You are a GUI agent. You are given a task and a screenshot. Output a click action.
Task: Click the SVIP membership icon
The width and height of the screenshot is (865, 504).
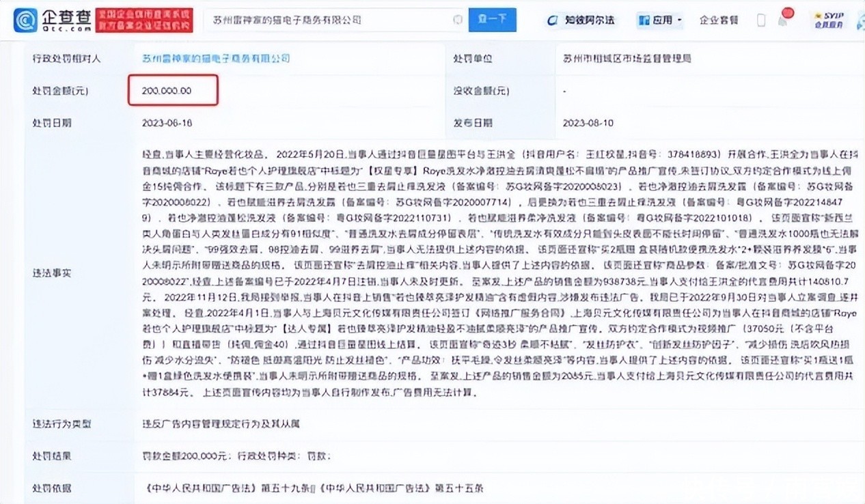pyautogui.click(x=829, y=19)
